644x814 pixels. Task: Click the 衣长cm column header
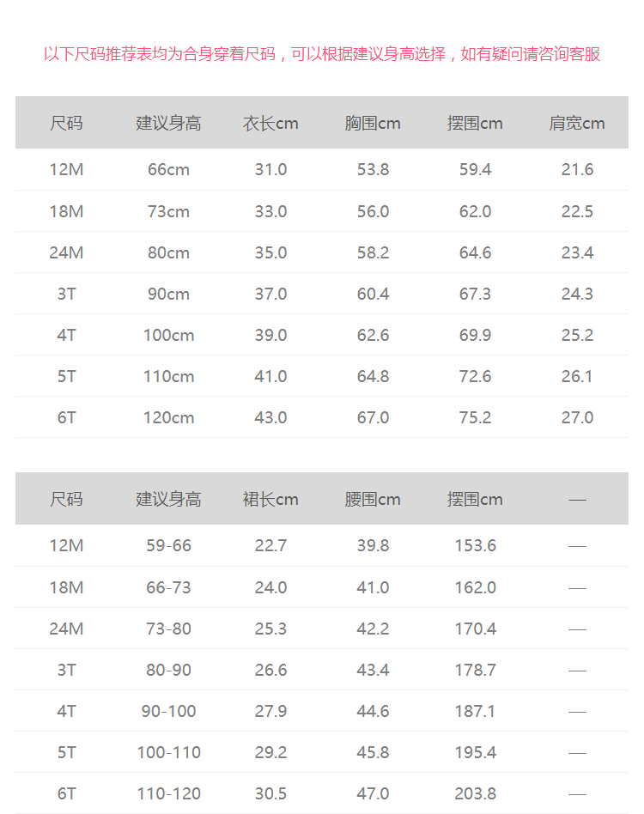click(270, 123)
